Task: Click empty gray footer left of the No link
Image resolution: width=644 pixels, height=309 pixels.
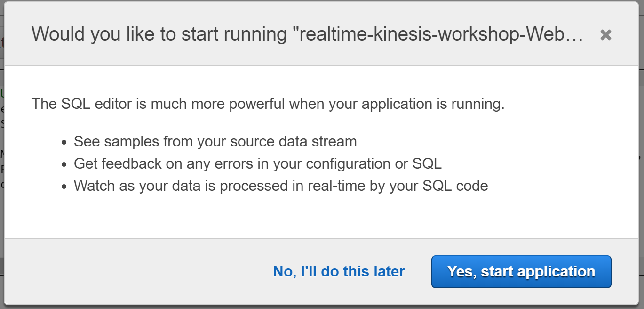Action: point(136,272)
